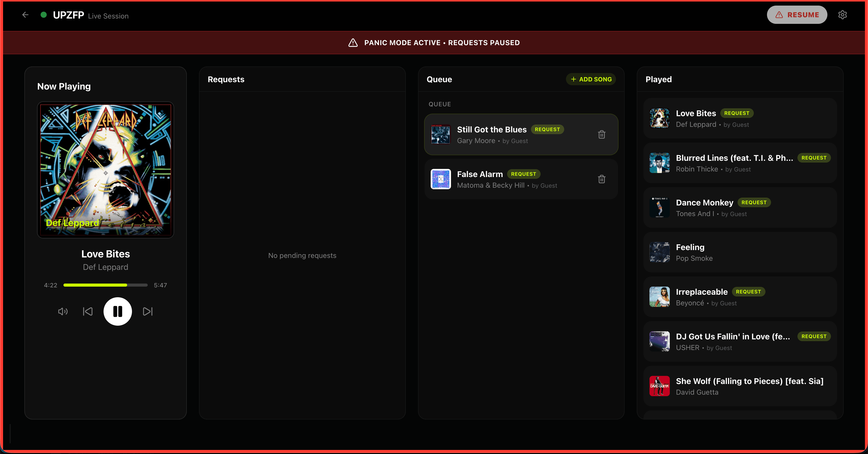Screen dimensions: 868x454
Task: Delete Still Got the Blues from the queue
Action: coord(602,134)
